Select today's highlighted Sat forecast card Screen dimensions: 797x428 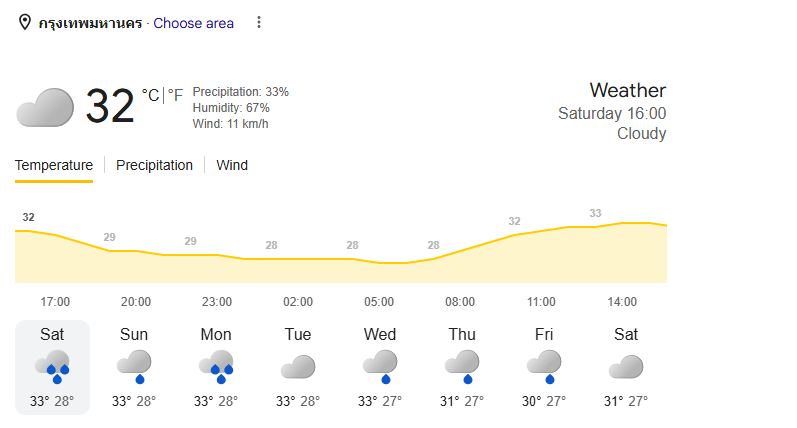(52, 368)
